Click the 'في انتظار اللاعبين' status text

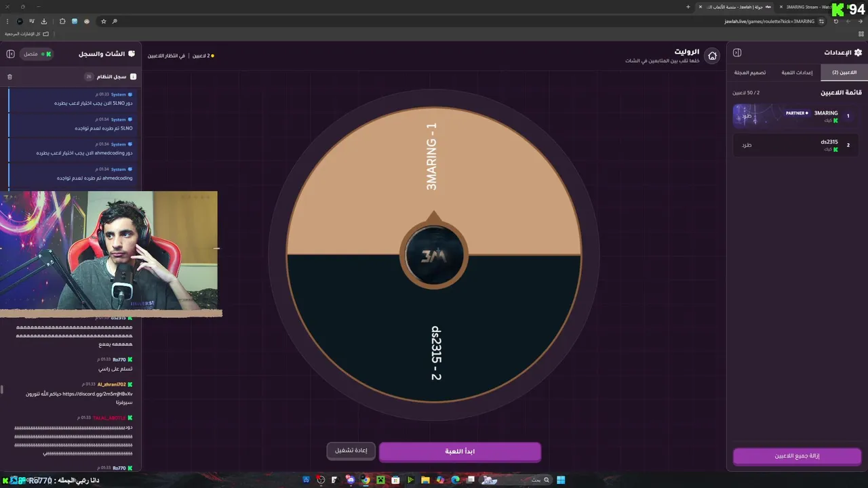click(167, 56)
